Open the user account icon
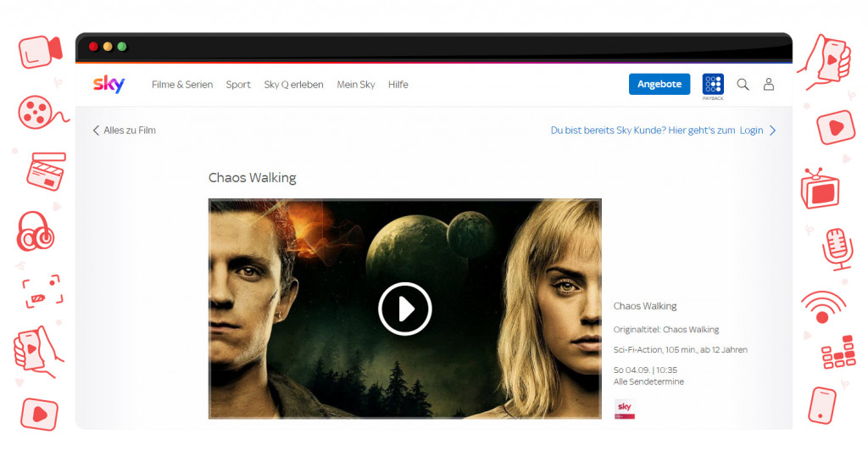This screenshot has height=462, width=868. [x=769, y=84]
